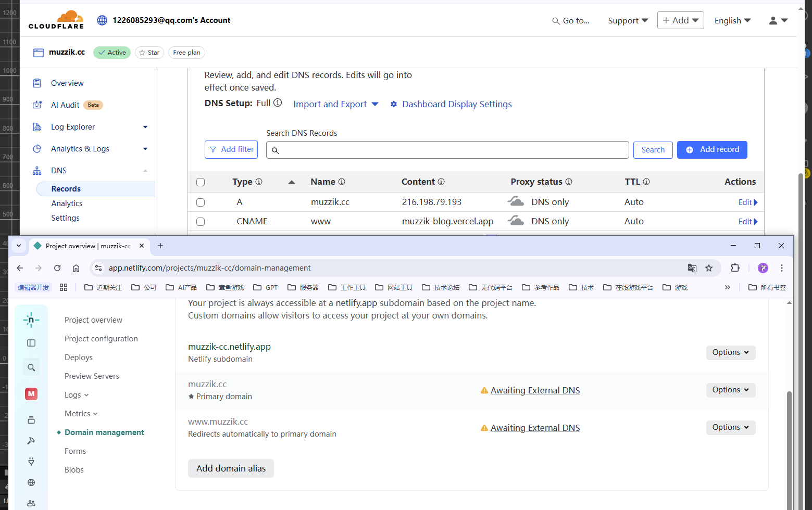The width and height of the screenshot is (812, 510).
Task: Open AI Audit in the Cloudflare sidebar
Action: 65,105
